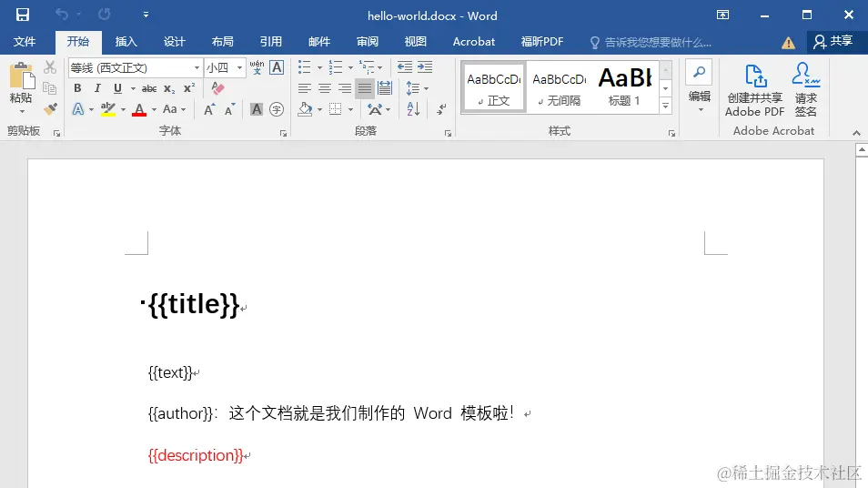The width and height of the screenshot is (868, 488).
Task: Decrease font size button
Action: (x=229, y=109)
